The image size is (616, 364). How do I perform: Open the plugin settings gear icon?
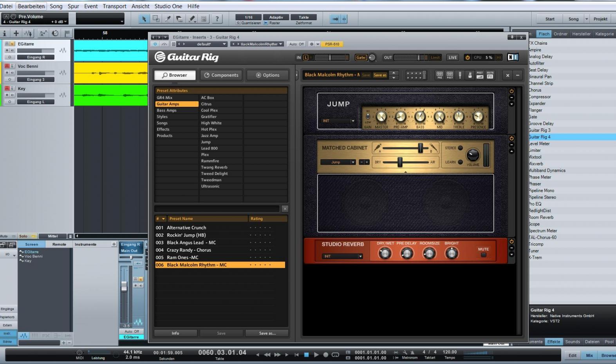point(312,44)
